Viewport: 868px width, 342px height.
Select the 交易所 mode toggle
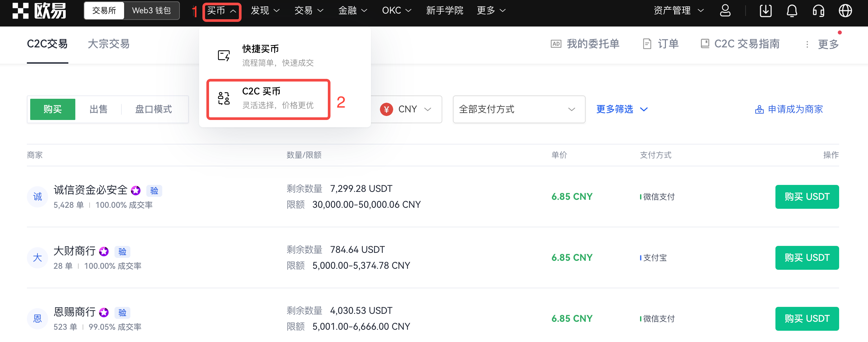coord(104,10)
